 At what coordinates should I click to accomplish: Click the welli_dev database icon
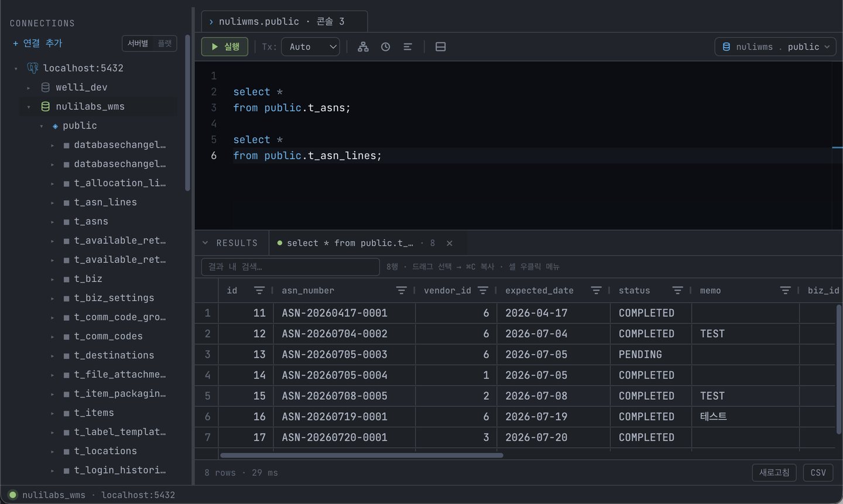(45, 87)
